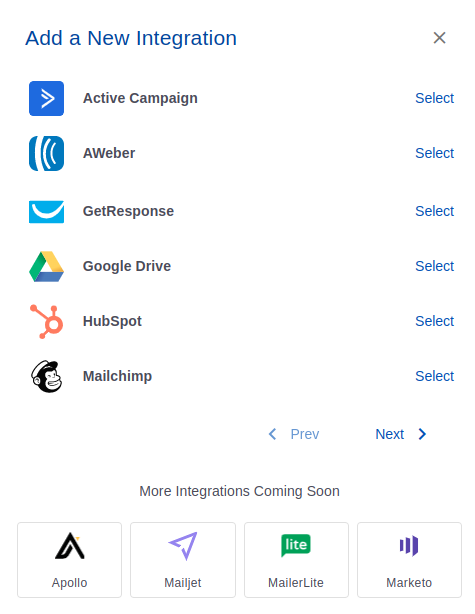Go back with the Prev button
Screen dimensions: 475x614
[x=294, y=434]
